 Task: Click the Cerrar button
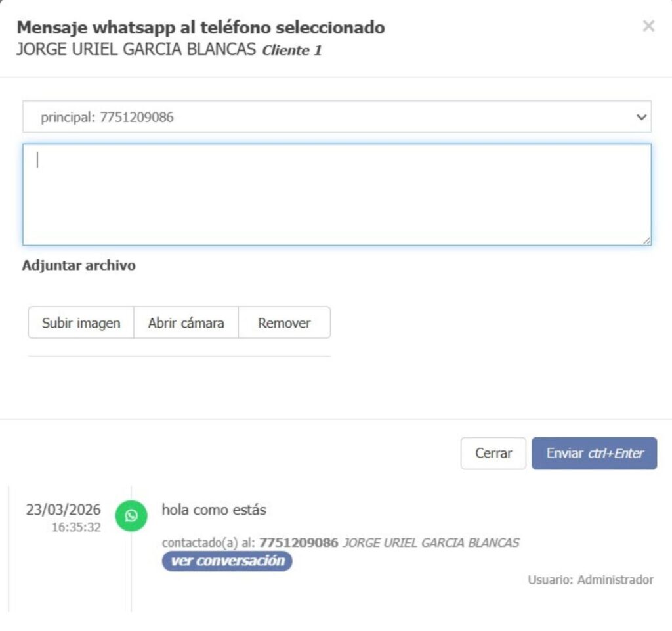click(x=493, y=454)
